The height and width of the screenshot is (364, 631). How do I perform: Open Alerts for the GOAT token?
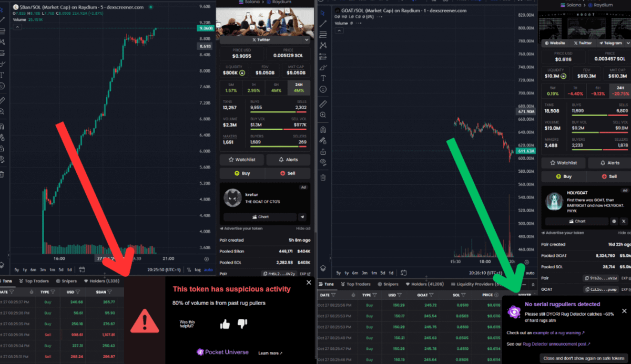point(609,163)
